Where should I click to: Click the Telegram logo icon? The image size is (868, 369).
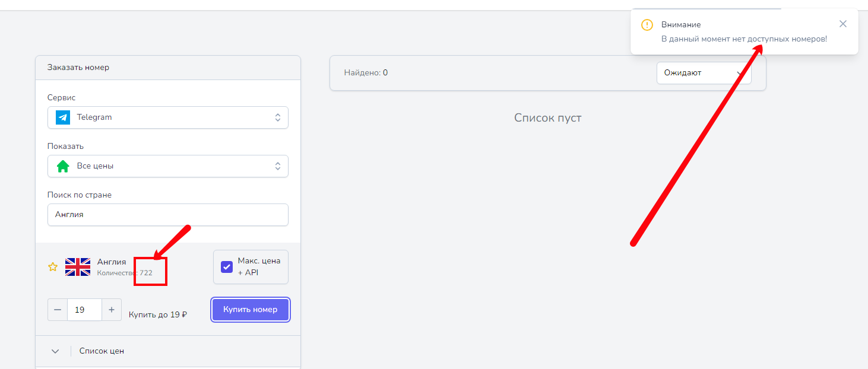point(63,117)
